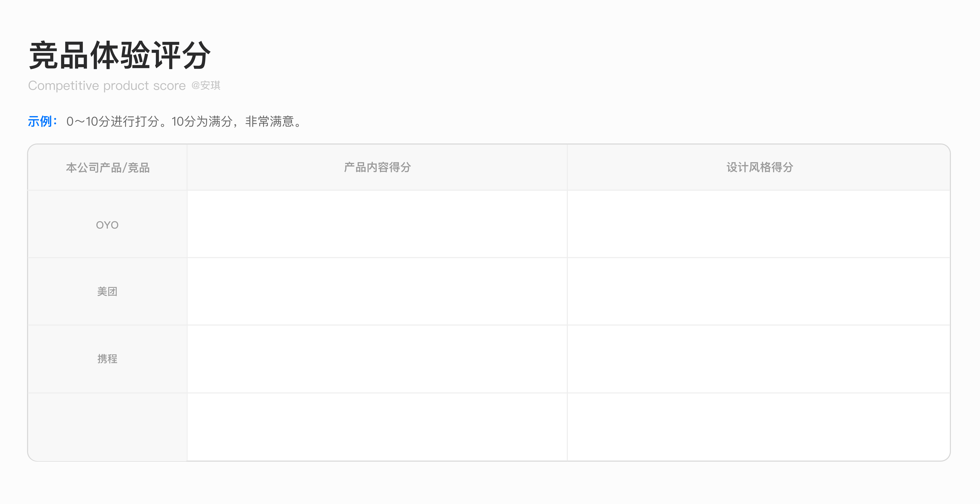Click 美团's 产品内容得分 cell
980x504 pixels.
point(377,292)
